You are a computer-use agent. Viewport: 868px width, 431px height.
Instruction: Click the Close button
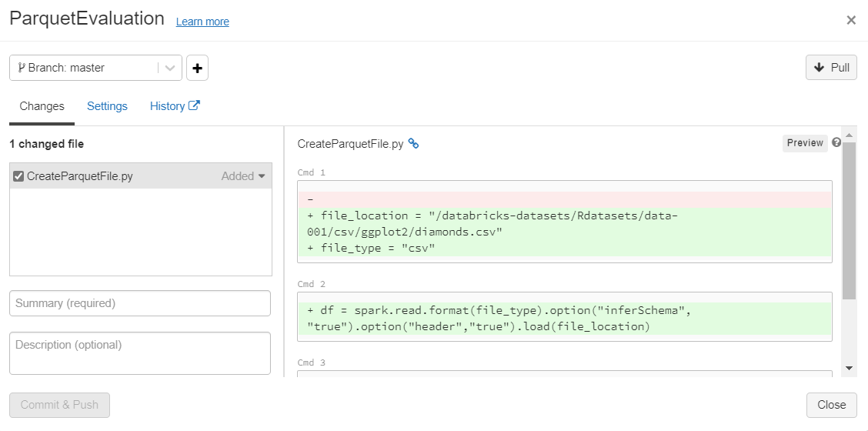click(x=831, y=405)
